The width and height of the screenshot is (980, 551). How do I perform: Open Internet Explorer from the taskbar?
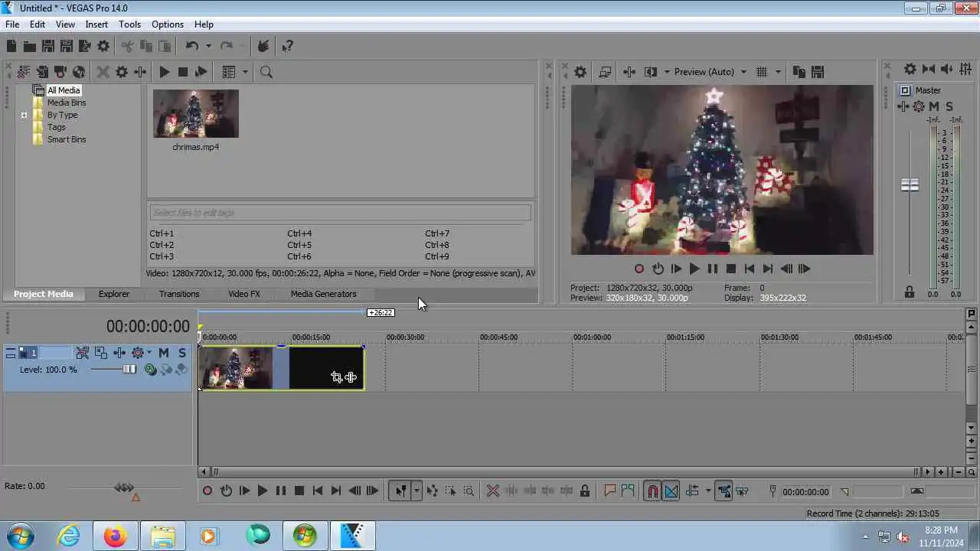[69, 536]
